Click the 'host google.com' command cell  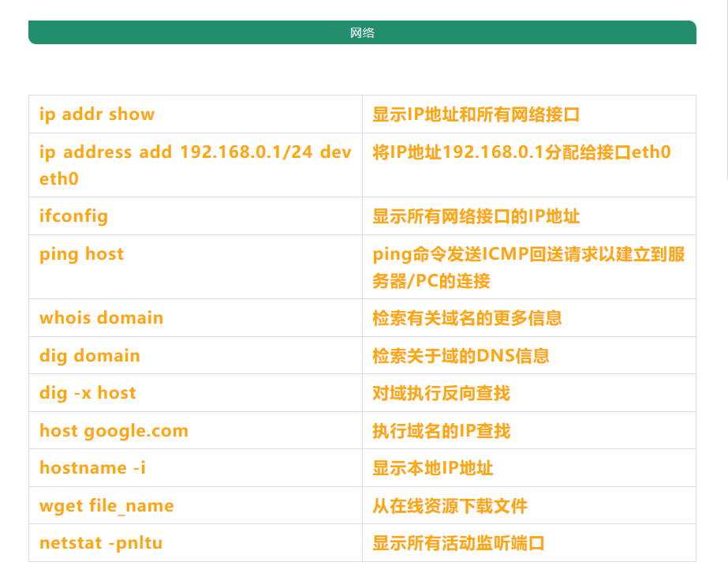(114, 431)
